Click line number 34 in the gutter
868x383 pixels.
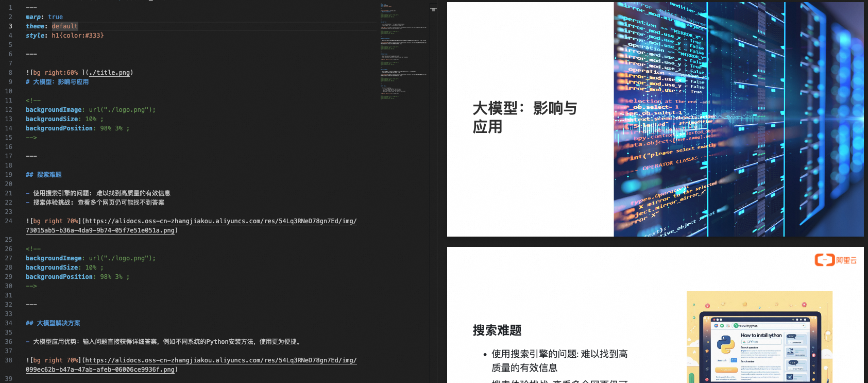click(x=9, y=323)
